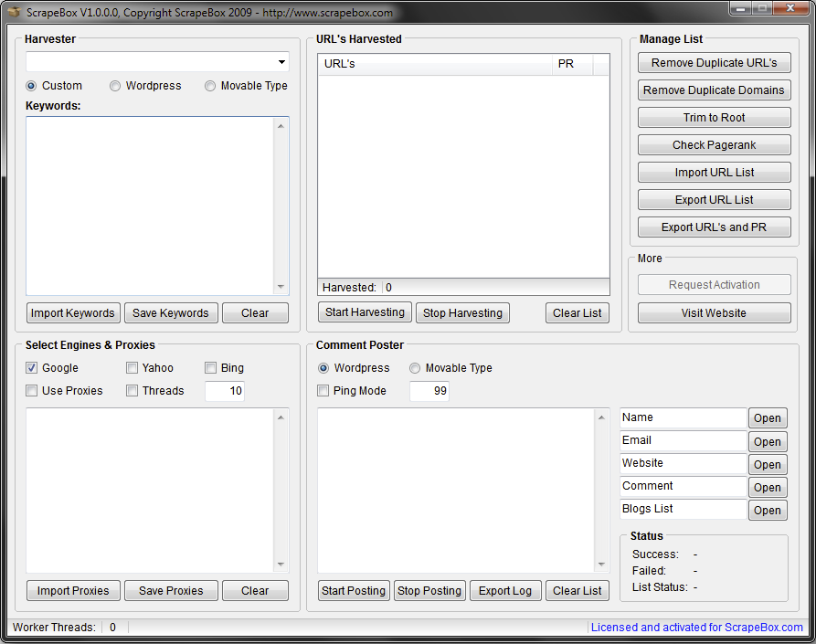Enable the Bing engine checkbox
This screenshot has width=816, height=644.
point(211,368)
